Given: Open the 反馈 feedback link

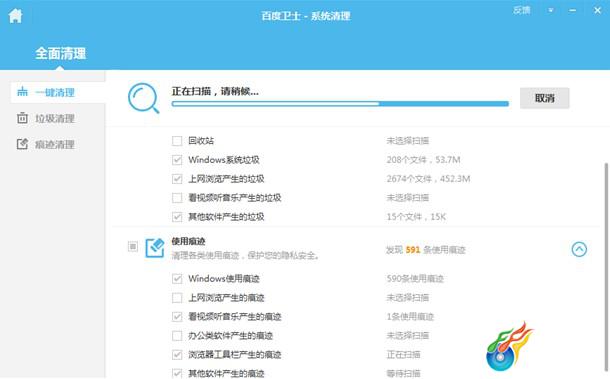Looking at the screenshot, I should [x=521, y=11].
